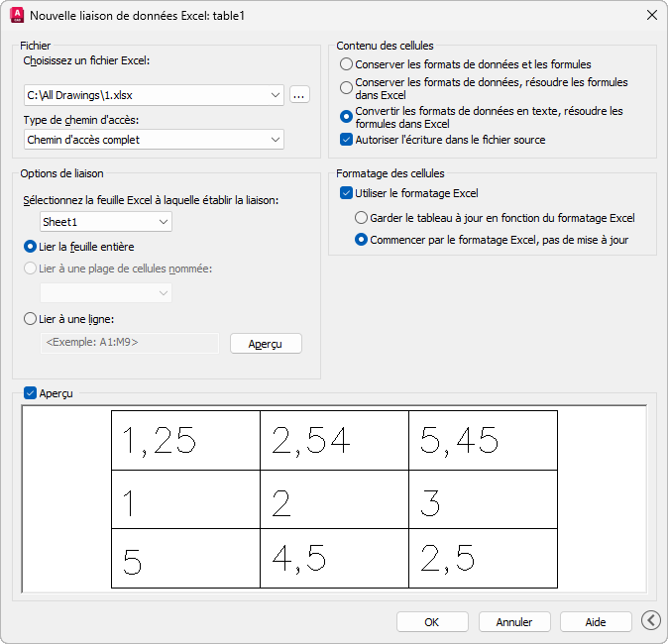
Task: Click preview cell showing 5,45
Action: coord(483,441)
